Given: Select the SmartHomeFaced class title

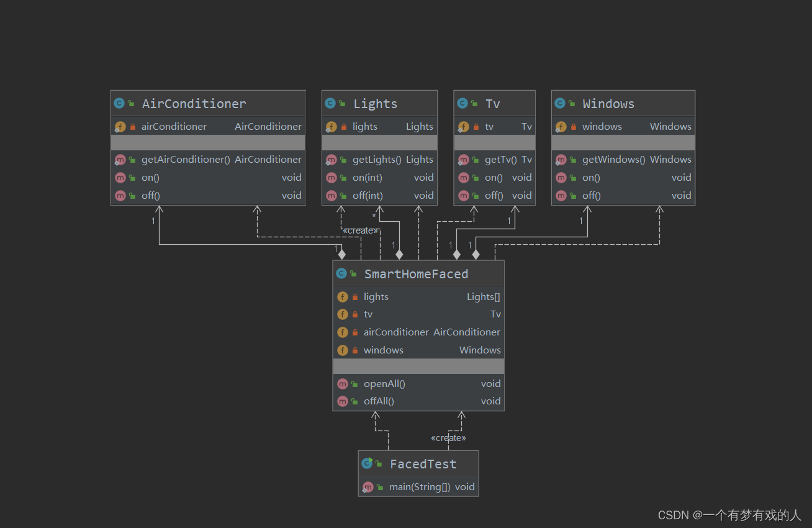Looking at the screenshot, I should (416, 274).
